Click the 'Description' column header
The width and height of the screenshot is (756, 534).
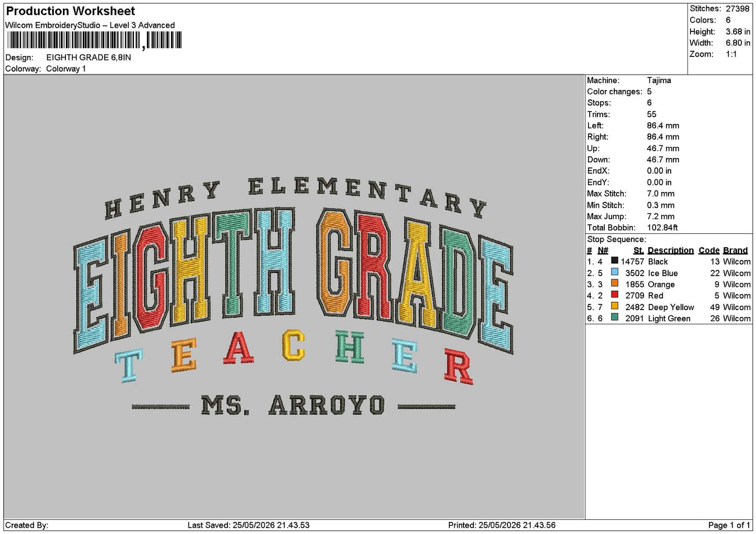click(670, 251)
